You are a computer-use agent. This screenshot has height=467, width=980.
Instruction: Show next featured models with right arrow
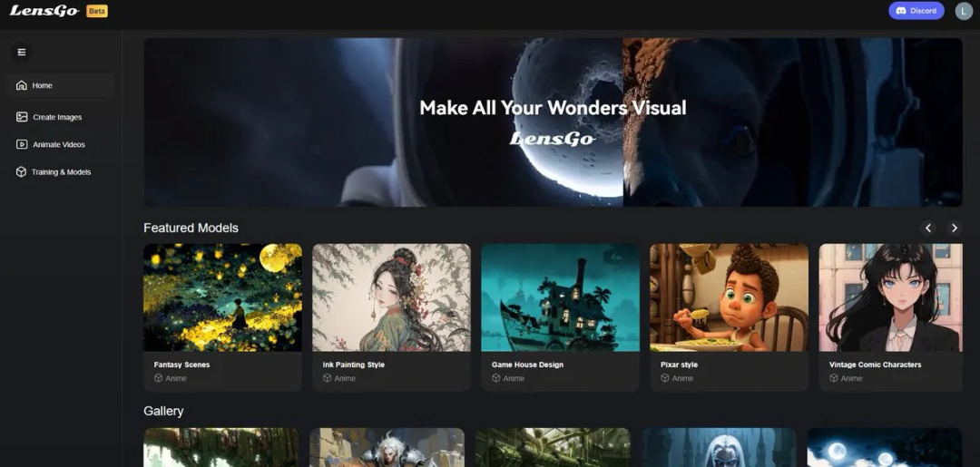click(954, 228)
